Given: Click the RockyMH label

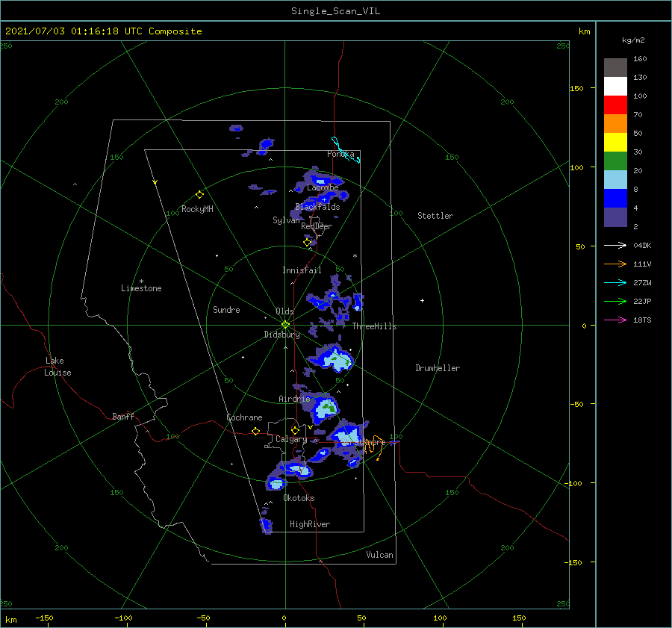Looking at the screenshot, I should pyautogui.click(x=197, y=209).
